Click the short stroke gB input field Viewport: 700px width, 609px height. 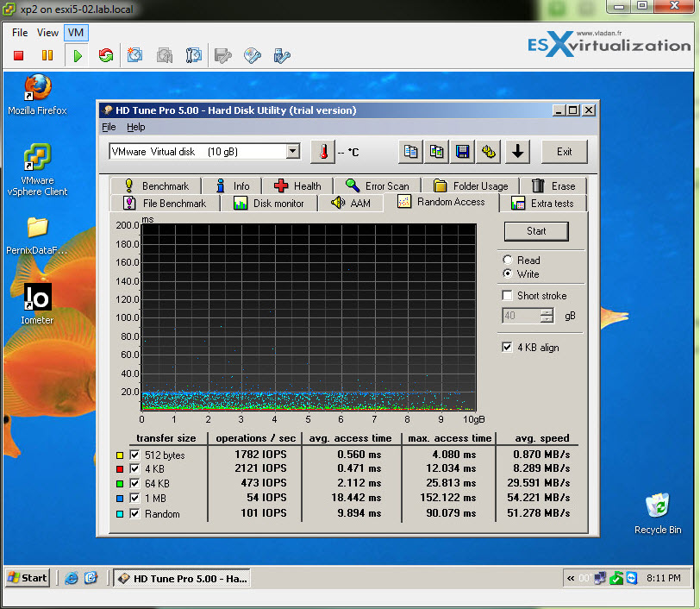[x=522, y=316]
